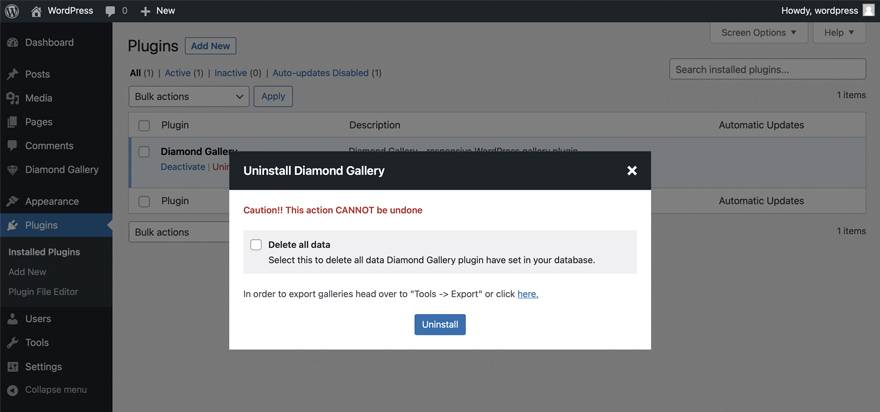Click the Collapse menu arrow icon
The width and height of the screenshot is (880, 412).
[x=12, y=390]
